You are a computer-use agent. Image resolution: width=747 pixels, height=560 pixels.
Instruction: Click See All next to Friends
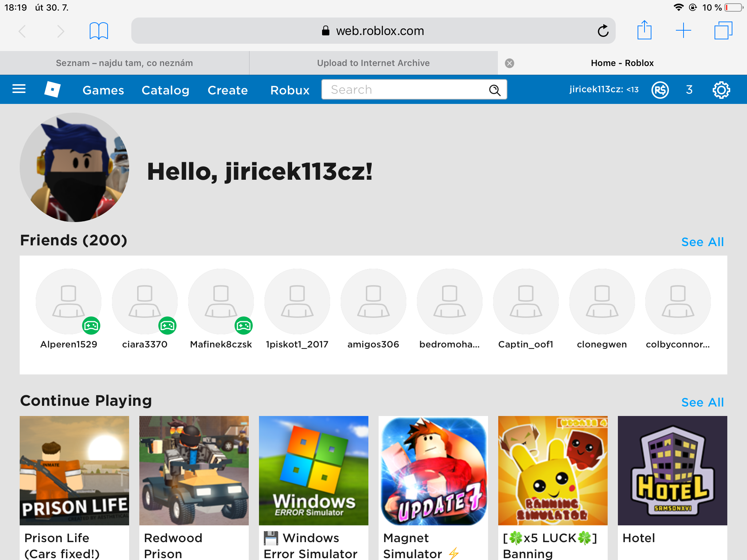pos(703,242)
